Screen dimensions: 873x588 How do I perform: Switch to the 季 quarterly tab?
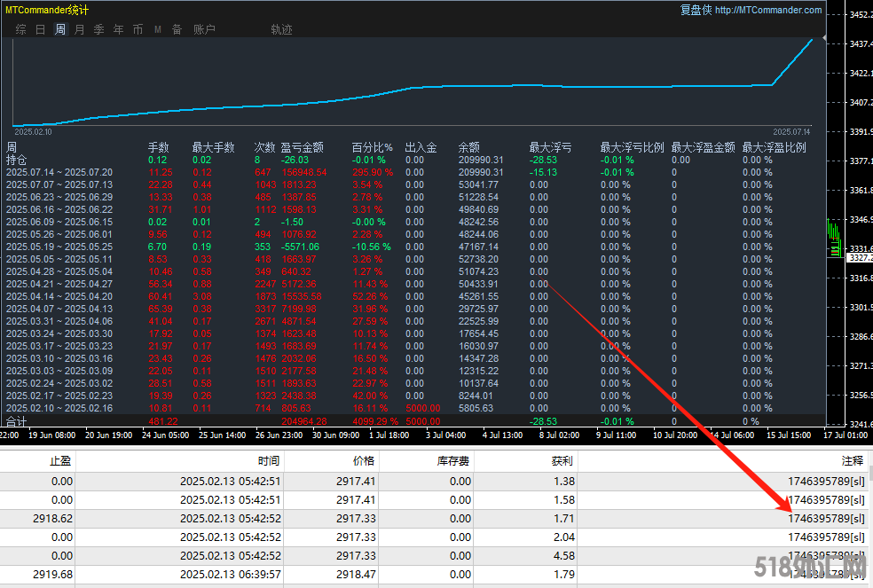pos(98,29)
